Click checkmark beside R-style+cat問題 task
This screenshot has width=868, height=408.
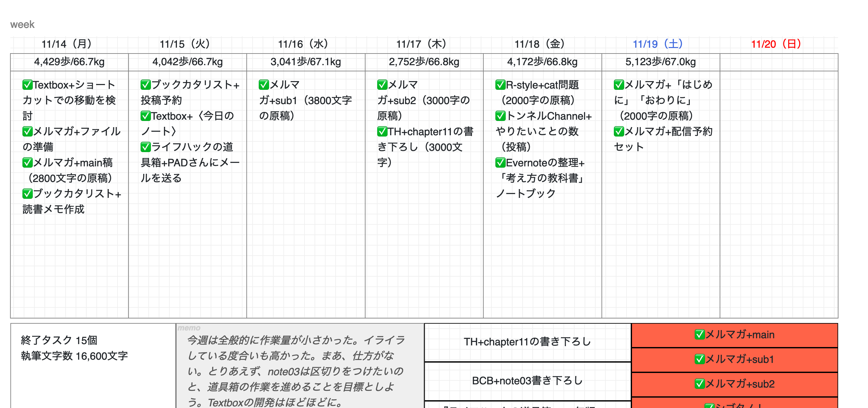click(x=500, y=85)
